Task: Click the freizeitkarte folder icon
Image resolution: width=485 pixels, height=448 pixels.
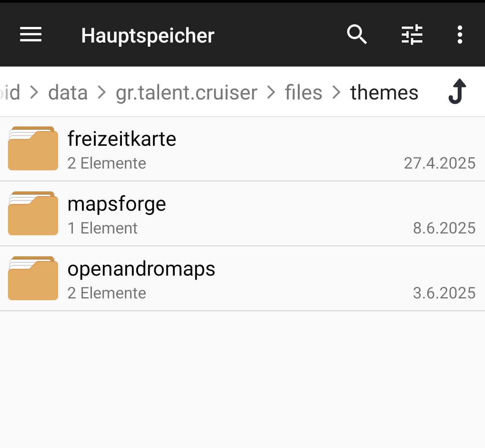Action: click(33, 148)
